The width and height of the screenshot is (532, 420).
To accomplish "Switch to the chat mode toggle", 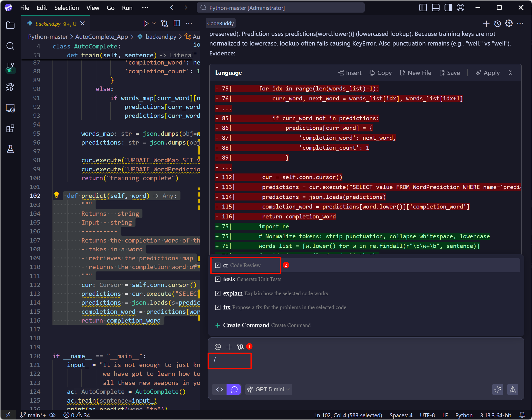I will point(234,389).
